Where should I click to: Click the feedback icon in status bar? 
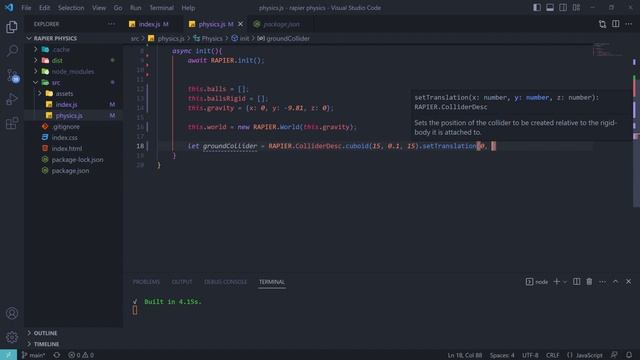click(614, 355)
